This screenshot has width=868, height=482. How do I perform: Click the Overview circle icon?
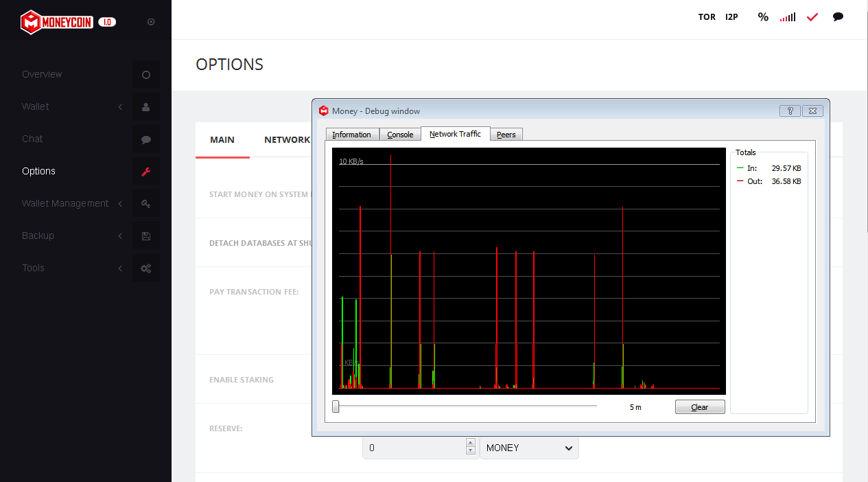coord(146,75)
